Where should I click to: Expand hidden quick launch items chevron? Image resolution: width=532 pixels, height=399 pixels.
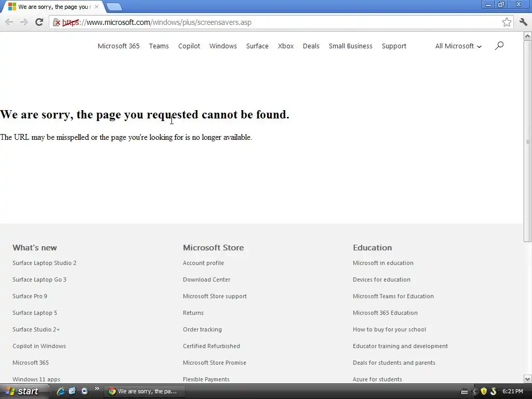coord(97,389)
